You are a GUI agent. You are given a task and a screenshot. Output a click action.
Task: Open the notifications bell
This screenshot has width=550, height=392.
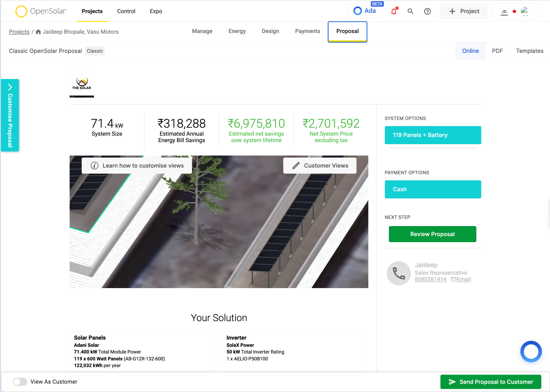click(x=394, y=11)
